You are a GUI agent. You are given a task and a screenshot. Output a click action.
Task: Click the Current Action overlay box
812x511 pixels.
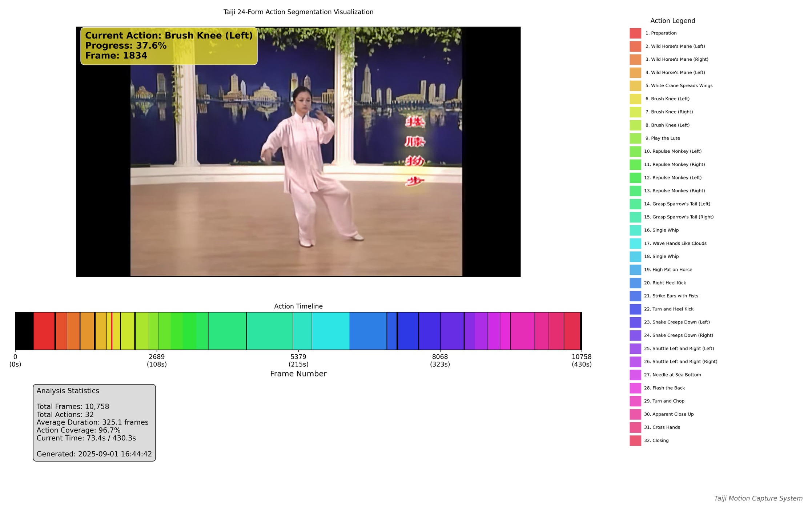point(169,46)
